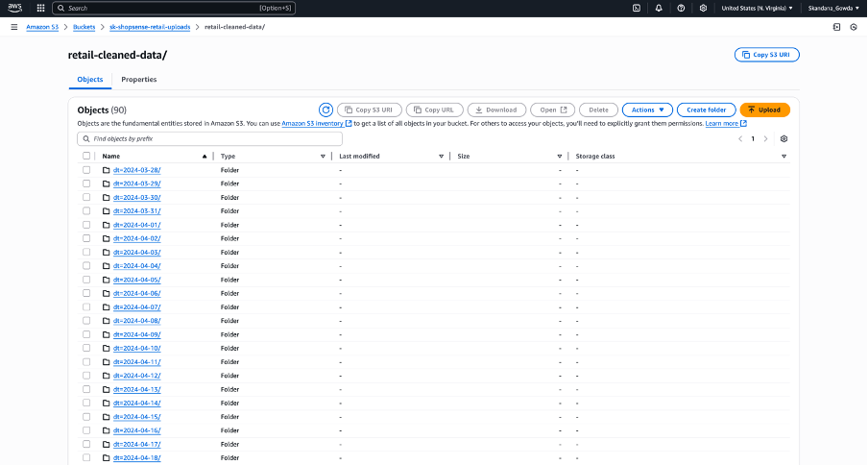Viewport: 868px width, 465px height.
Task: Open the dt=2024-04-02/ folder
Action: (136, 238)
